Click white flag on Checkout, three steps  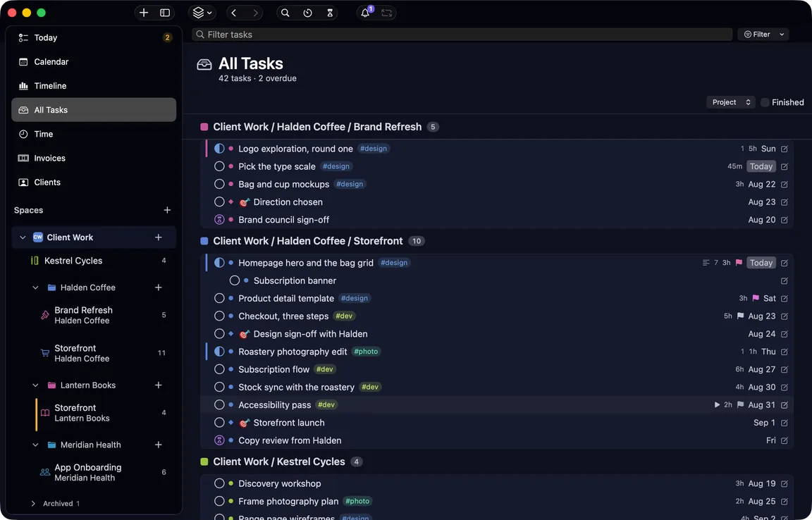point(741,316)
